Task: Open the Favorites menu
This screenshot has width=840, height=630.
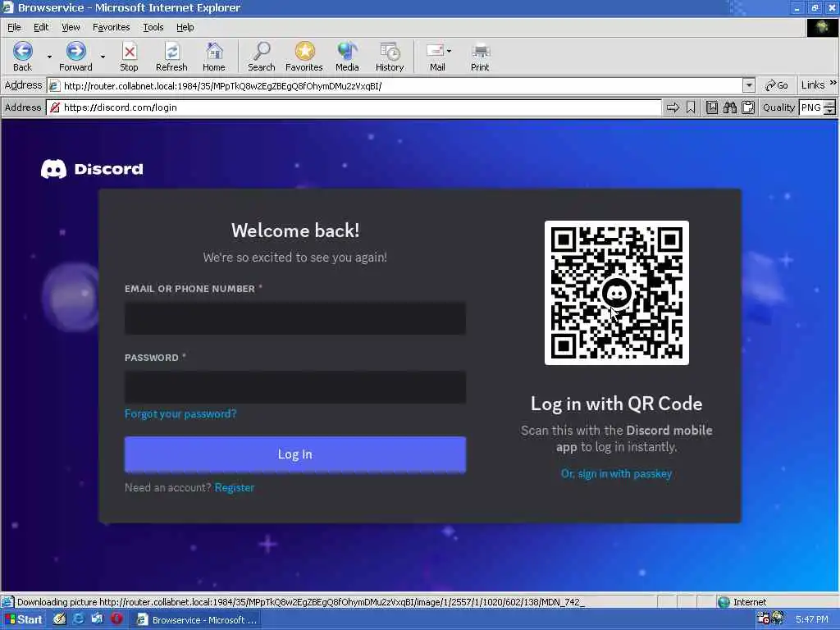Action: click(x=111, y=27)
